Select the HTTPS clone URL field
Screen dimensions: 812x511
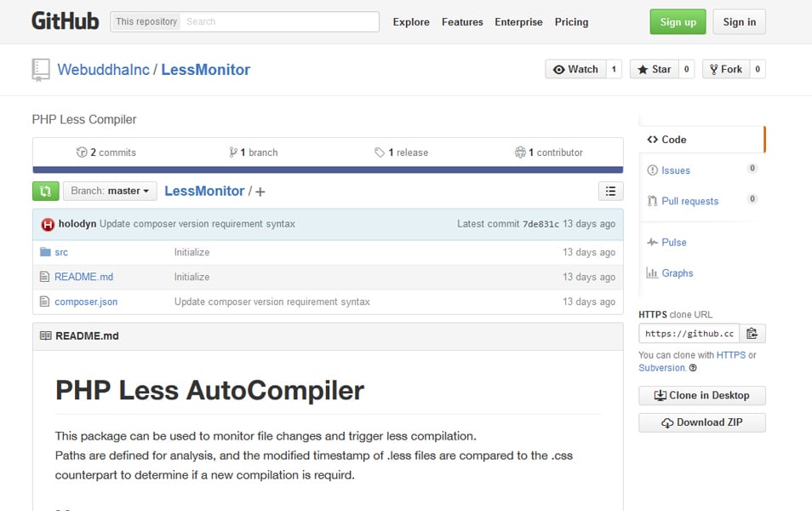coord(689,333)
